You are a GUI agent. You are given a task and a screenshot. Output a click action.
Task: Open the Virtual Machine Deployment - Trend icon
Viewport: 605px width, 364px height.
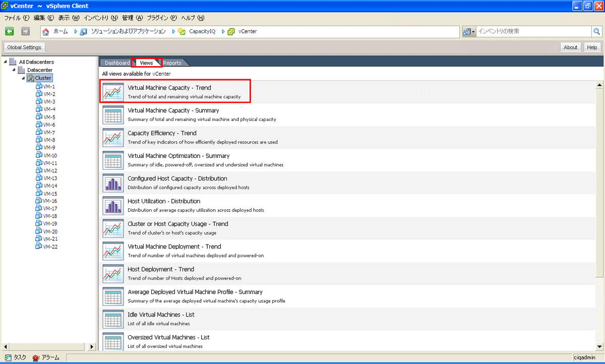click(x=113, y=251)
